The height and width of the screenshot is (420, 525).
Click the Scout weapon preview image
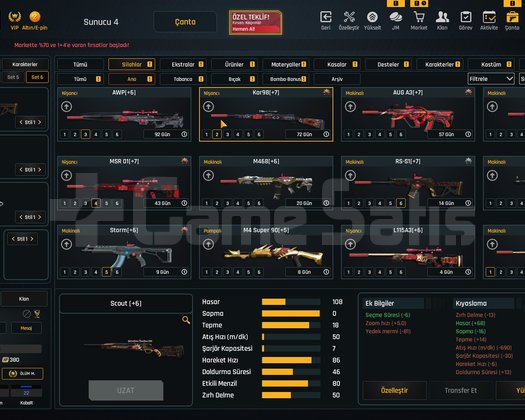pos(135,348)
